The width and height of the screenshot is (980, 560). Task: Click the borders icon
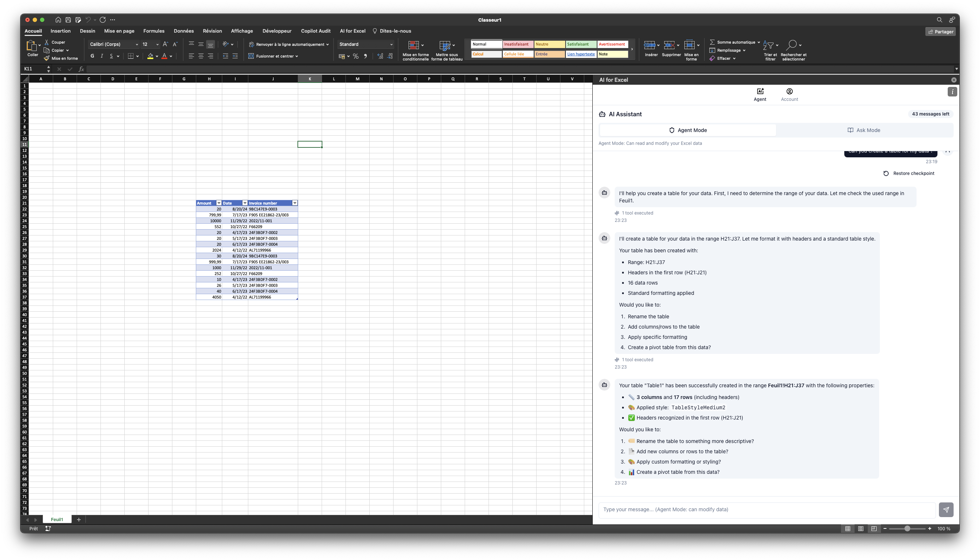pos(131,56)
